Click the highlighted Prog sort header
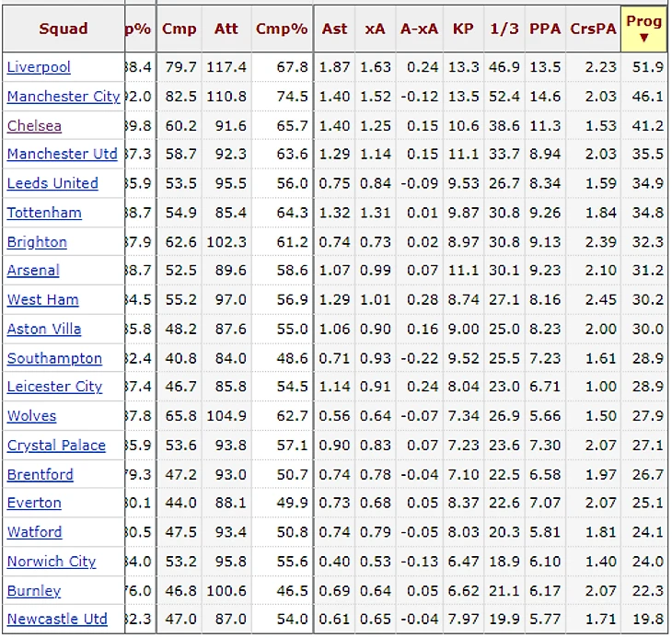The height and width of the screenshot is (638, 672). click(x=643, y=29)
